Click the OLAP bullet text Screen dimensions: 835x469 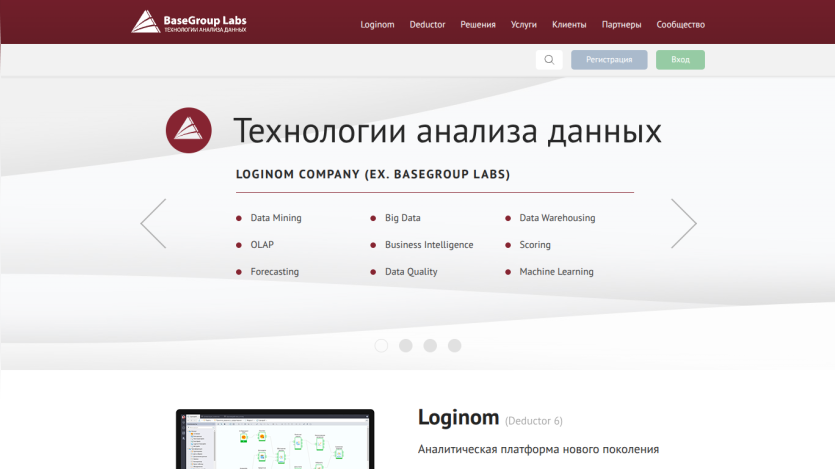[262, 245]
